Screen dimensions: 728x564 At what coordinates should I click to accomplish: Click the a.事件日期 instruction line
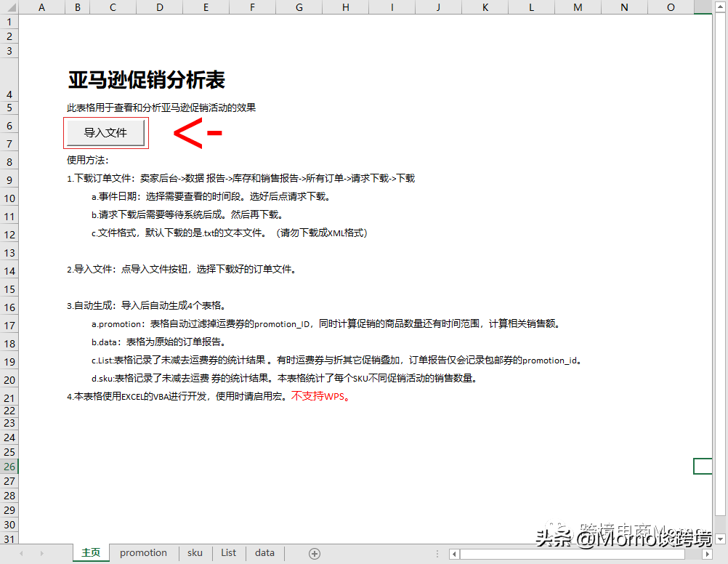pyautogui.click(x=212, y=196)
